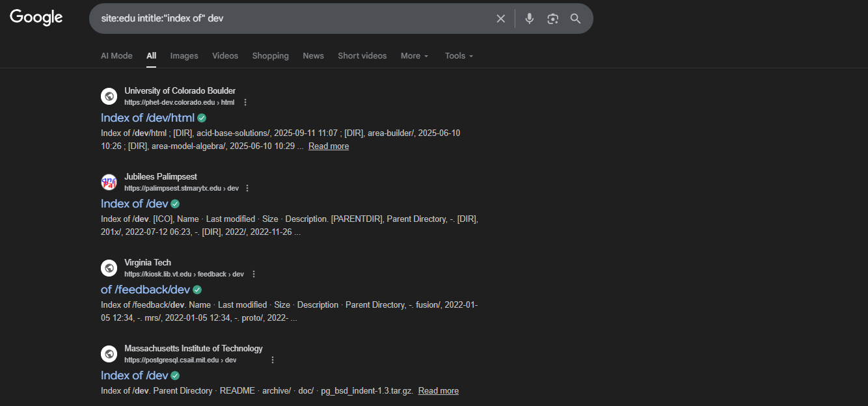Switch to Shopping tab
Image resolution: width=868 pixels, height=406 pixels.
tap(271, 56)
